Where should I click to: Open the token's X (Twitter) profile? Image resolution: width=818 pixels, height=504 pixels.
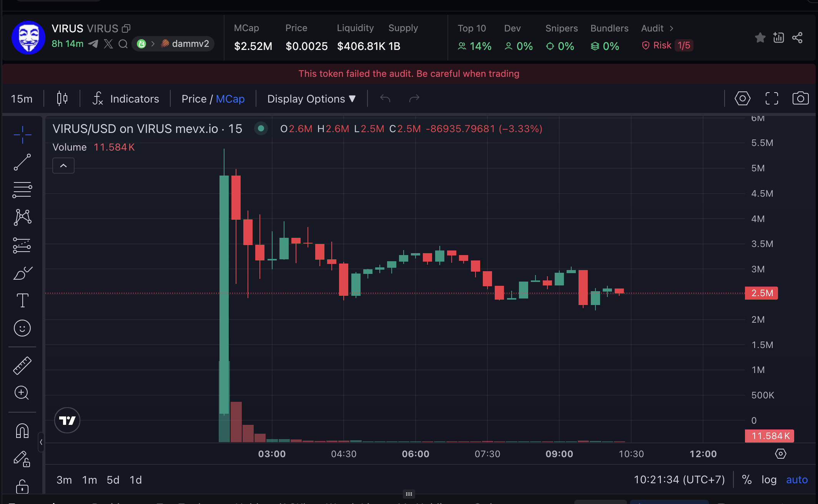(x=108, y=44)
